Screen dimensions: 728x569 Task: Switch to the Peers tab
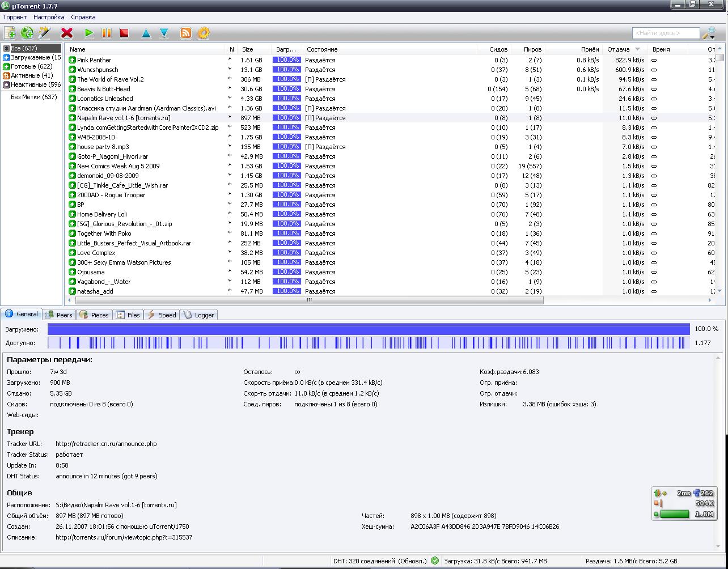[60, 315]
